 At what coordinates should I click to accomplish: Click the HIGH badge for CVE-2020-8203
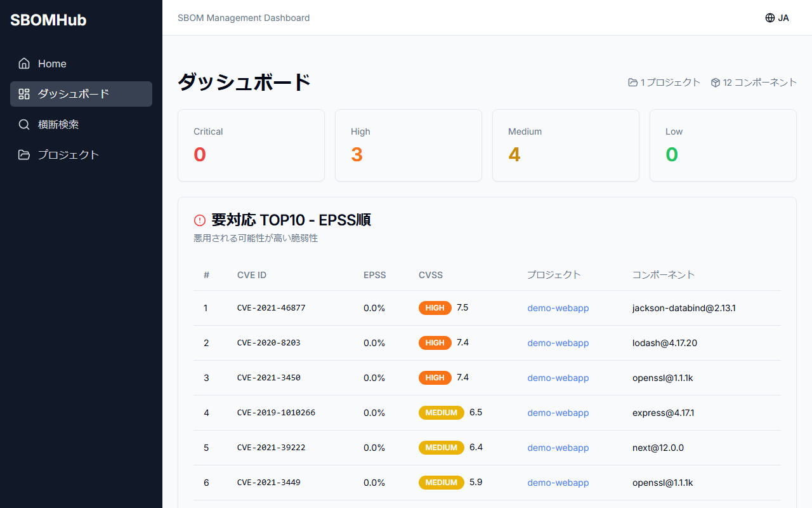coord(435,343)
